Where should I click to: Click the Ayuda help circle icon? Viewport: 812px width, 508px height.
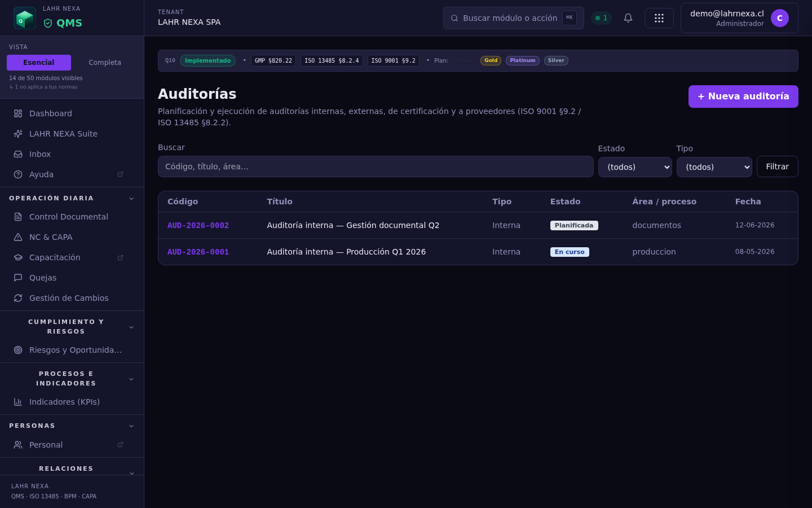(x=18, y=174)
